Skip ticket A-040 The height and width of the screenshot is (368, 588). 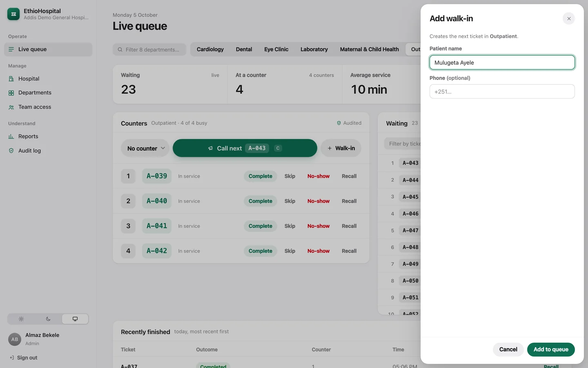pyautogui.click(x=290, y=201)
